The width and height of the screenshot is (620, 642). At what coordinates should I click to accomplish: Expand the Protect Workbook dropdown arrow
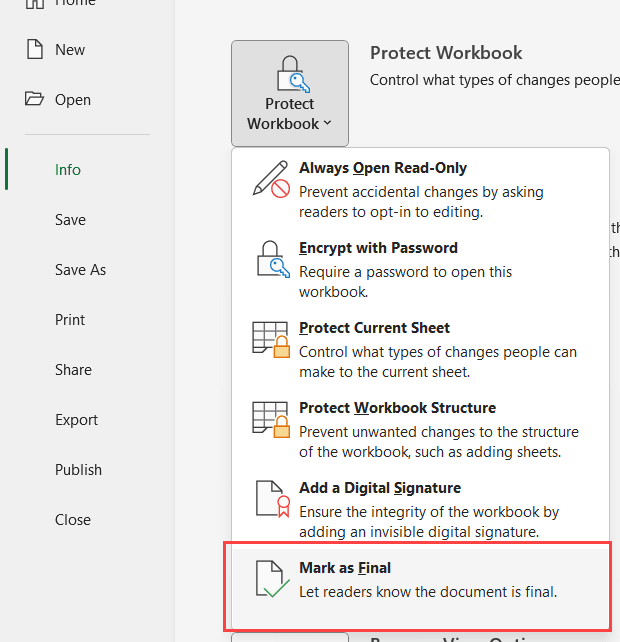tap(327, 124)
